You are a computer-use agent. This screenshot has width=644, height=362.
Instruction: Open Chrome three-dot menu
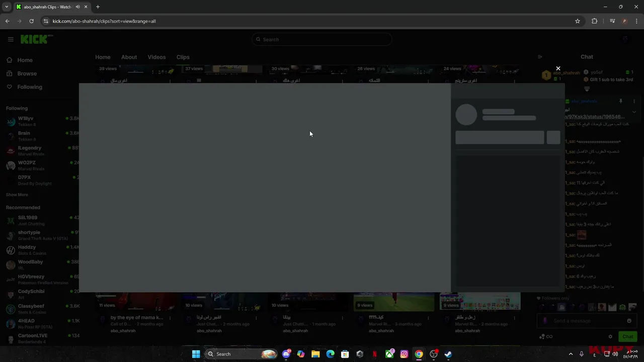(x=636, y=21)
